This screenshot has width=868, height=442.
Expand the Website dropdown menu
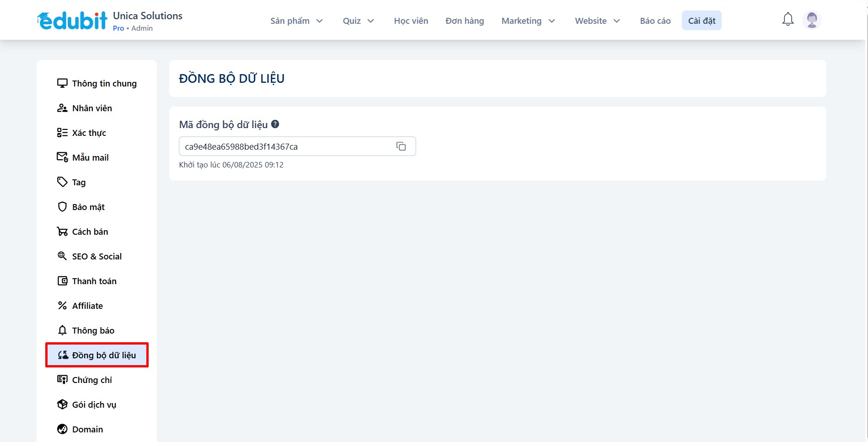[597, 21]
